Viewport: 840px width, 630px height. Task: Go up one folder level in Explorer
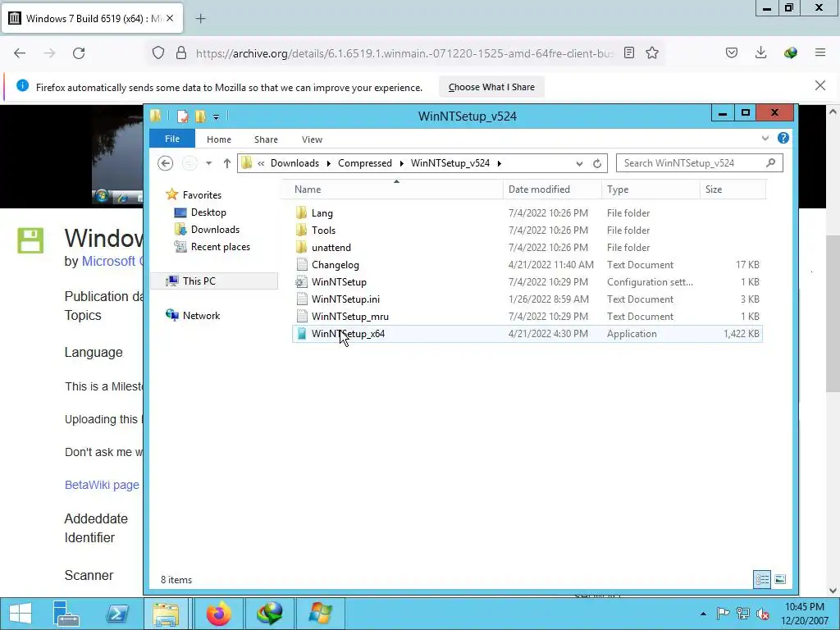(x=226, y=163)
